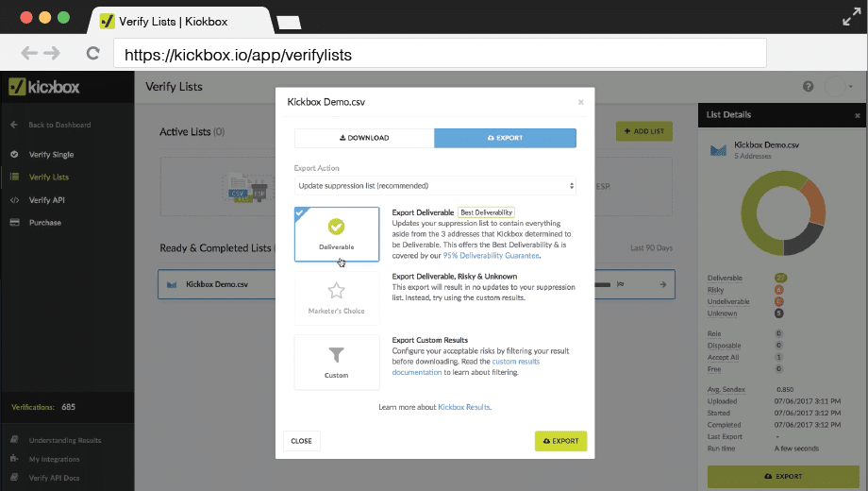
Task: Switch to the Export tab in dialog
Action: [x=505, y=138]
